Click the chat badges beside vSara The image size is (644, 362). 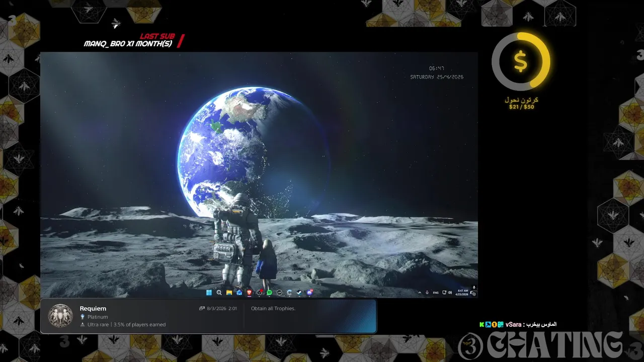(492, 325)
